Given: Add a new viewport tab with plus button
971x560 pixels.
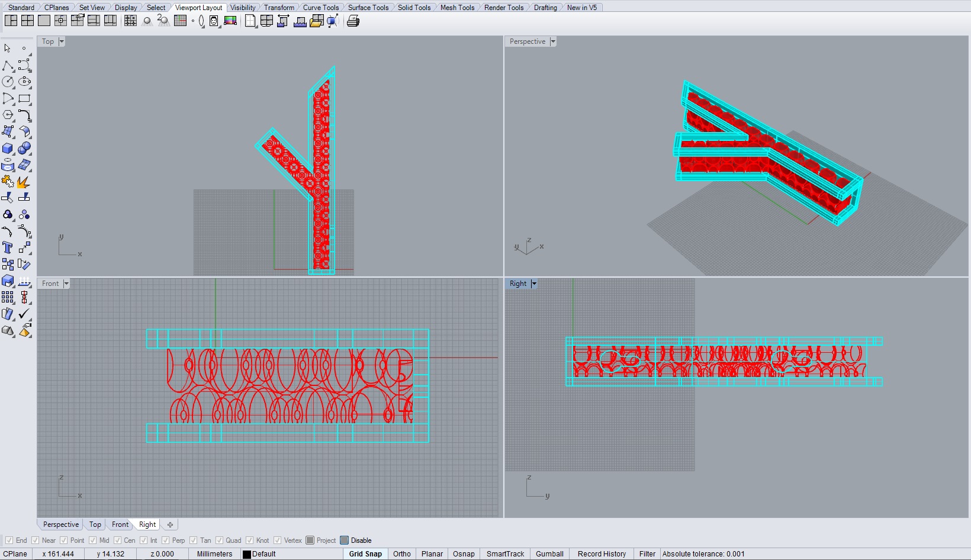Looking at the screenshot, I should [x=170, y=524].
